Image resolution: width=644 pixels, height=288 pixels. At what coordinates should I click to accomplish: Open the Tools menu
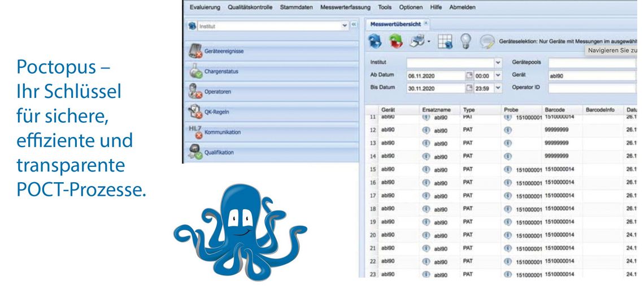385,7
